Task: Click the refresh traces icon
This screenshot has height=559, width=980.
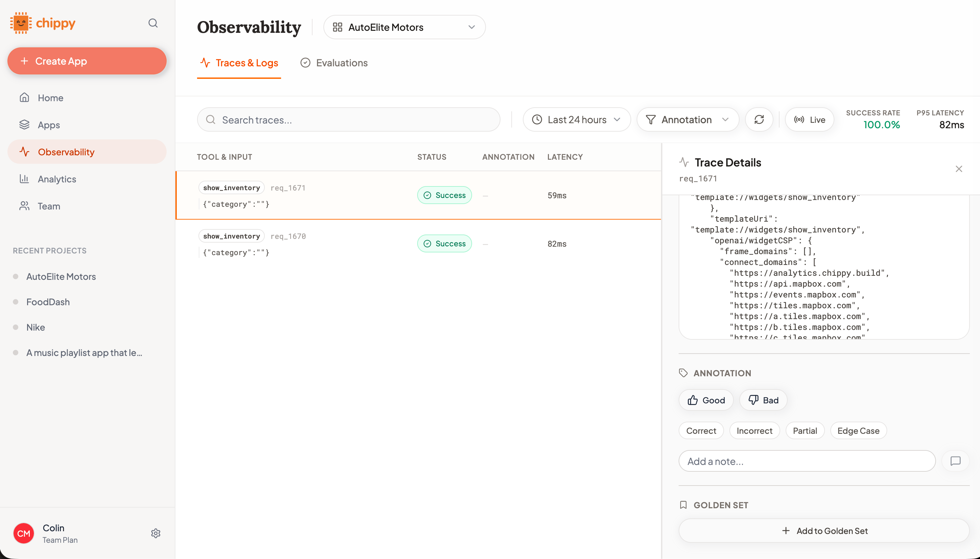Action: 759,120
